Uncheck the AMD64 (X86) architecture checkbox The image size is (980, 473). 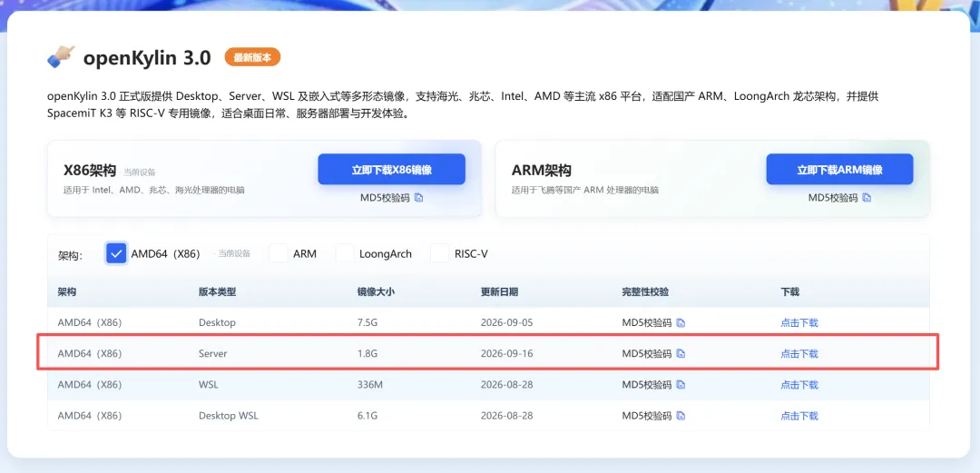tap(116, 253)
